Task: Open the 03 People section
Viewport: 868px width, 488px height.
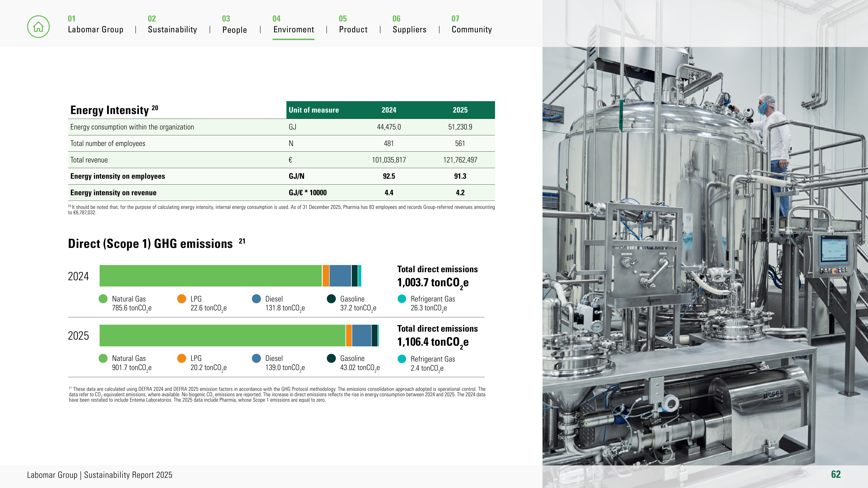Action: coord(235,25)
